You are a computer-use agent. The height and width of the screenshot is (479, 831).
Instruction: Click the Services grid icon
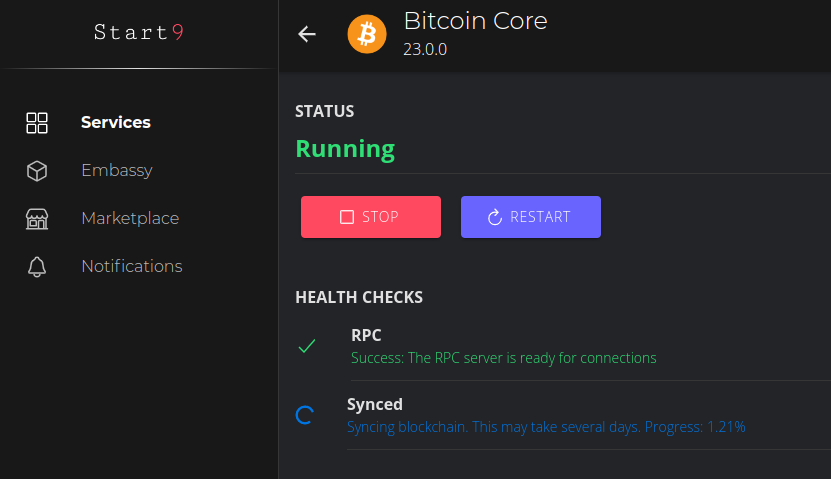click(x=37, y=123)
